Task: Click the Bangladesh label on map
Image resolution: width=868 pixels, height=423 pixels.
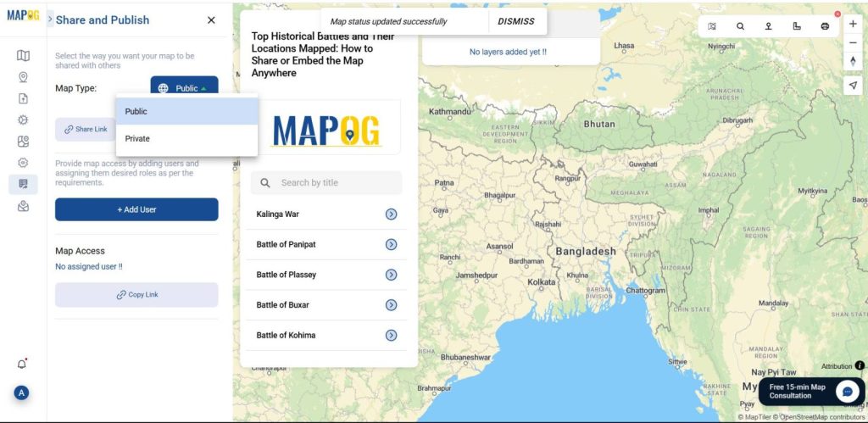Action: tap(586, 252)
